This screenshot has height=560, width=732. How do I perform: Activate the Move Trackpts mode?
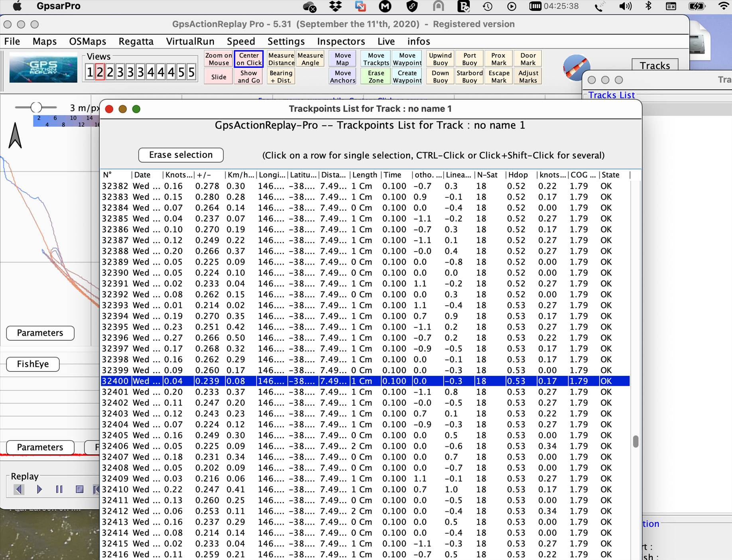(376, 59)
